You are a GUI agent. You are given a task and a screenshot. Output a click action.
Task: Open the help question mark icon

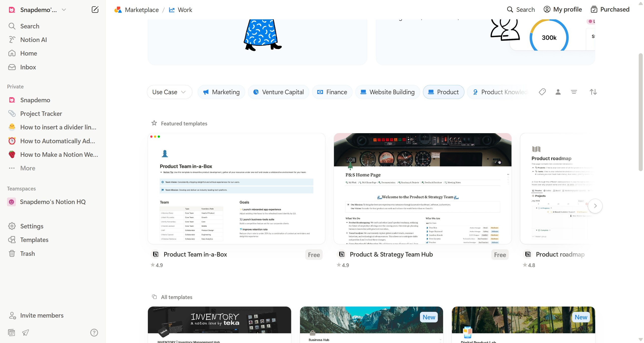tap(94, 332)
